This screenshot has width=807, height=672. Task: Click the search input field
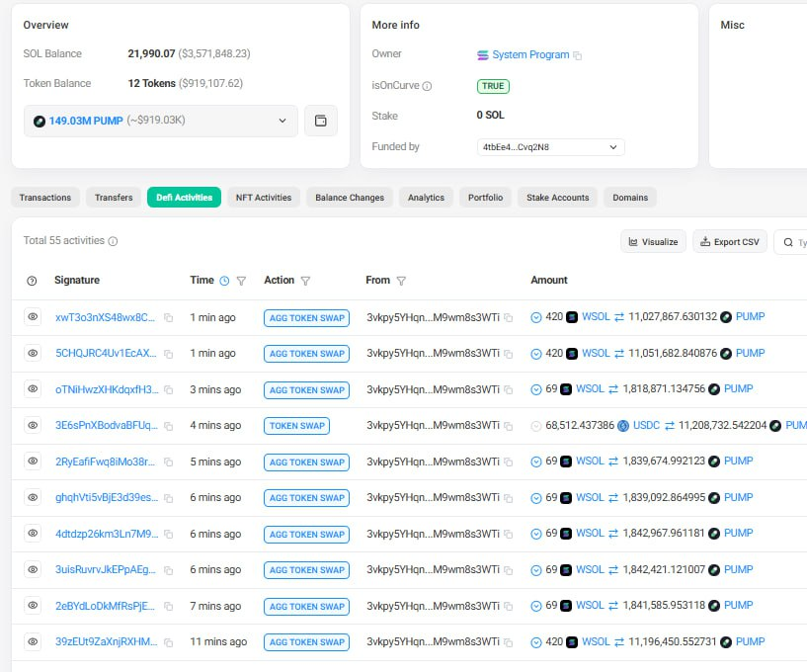pos(792,242)
